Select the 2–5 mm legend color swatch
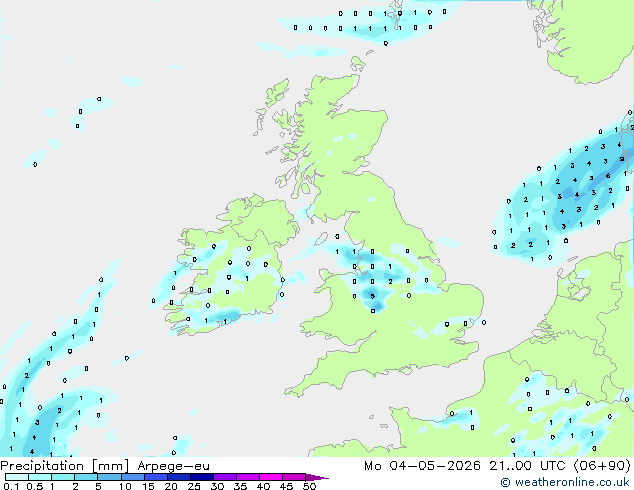This screenshot has height=490, width=634. tap(86, 477)
